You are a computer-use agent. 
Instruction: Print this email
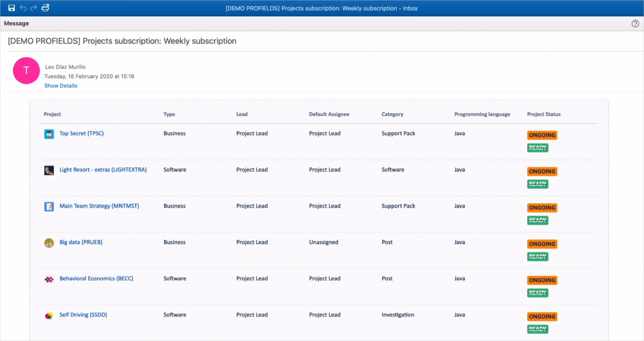tap(45, 8)
